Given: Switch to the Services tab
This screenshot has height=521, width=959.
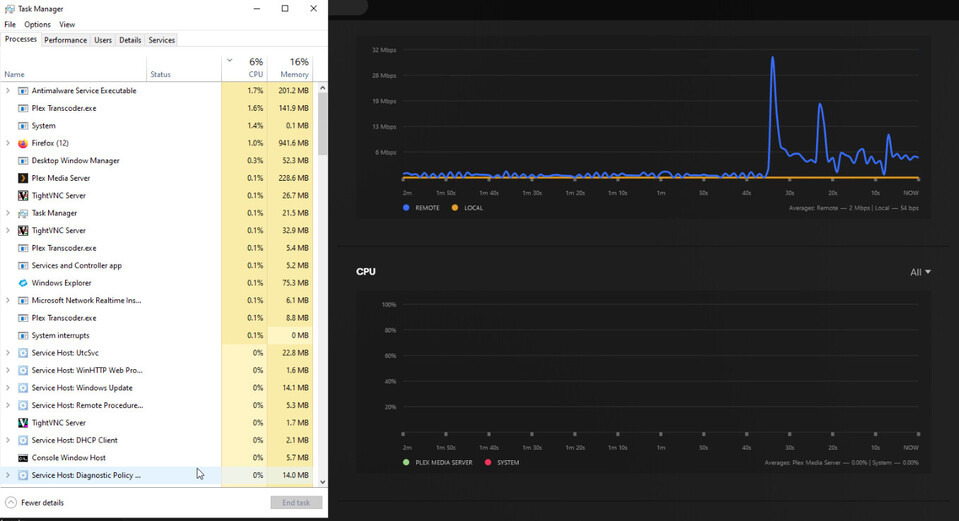Looking at the screenshot, I should 161,40.
